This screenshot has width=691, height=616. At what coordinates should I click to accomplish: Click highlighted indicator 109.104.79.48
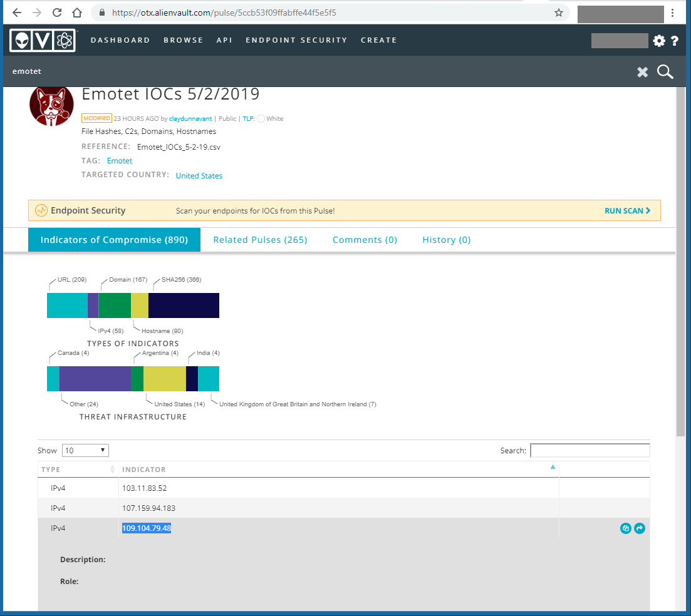[x=147, y=528]
